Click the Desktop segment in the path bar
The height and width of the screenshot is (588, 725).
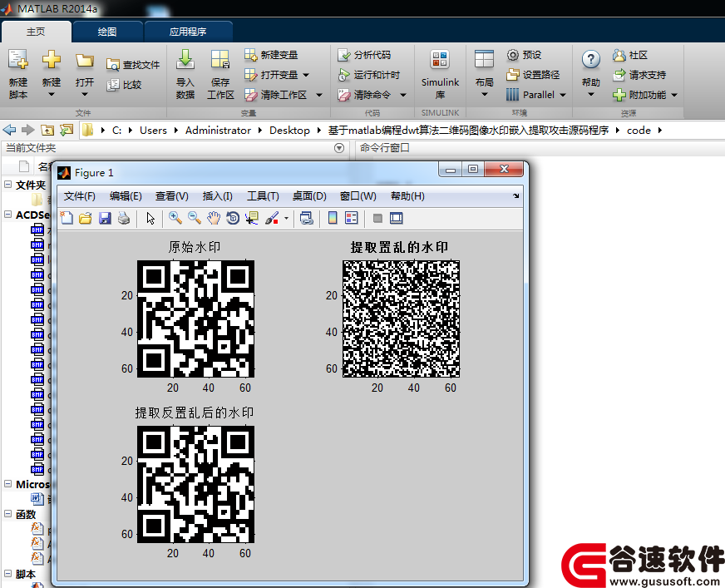click(x=289, y=131)
